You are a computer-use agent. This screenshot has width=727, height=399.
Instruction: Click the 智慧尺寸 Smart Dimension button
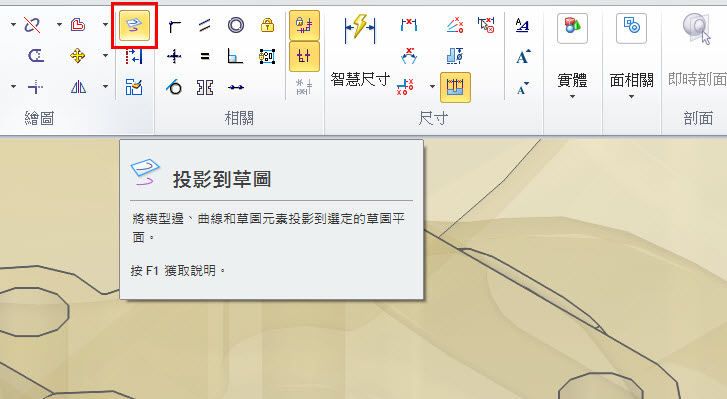(x=360, y=51)
